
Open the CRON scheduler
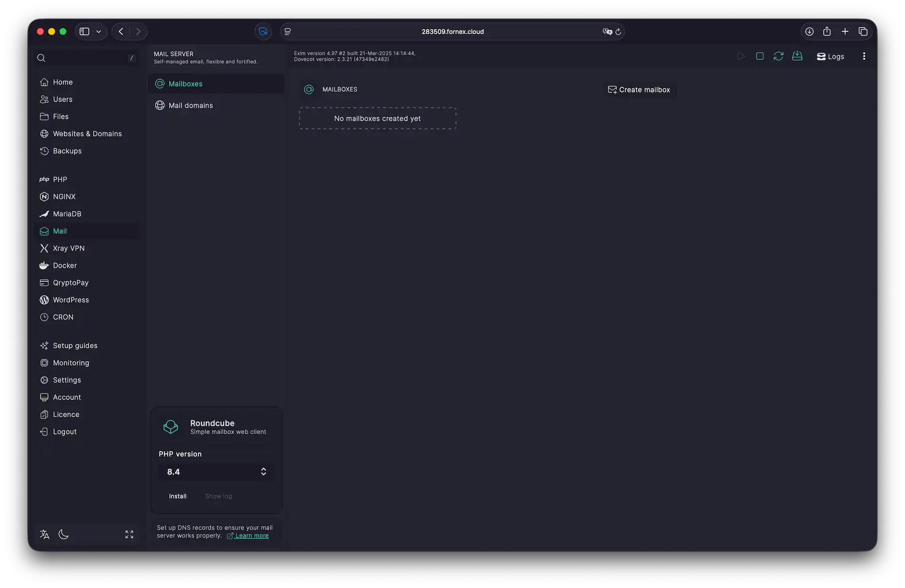(x=63, y=317)
